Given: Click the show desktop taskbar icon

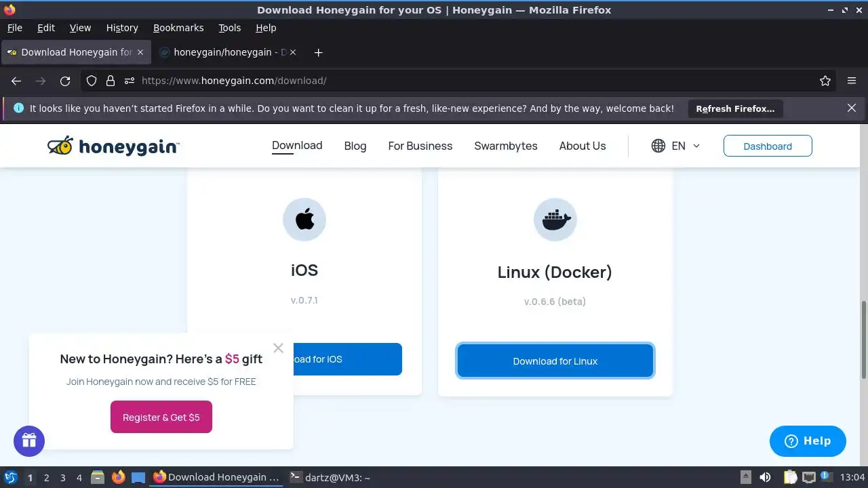Looking at the screenshot, I should coord(138,477).
